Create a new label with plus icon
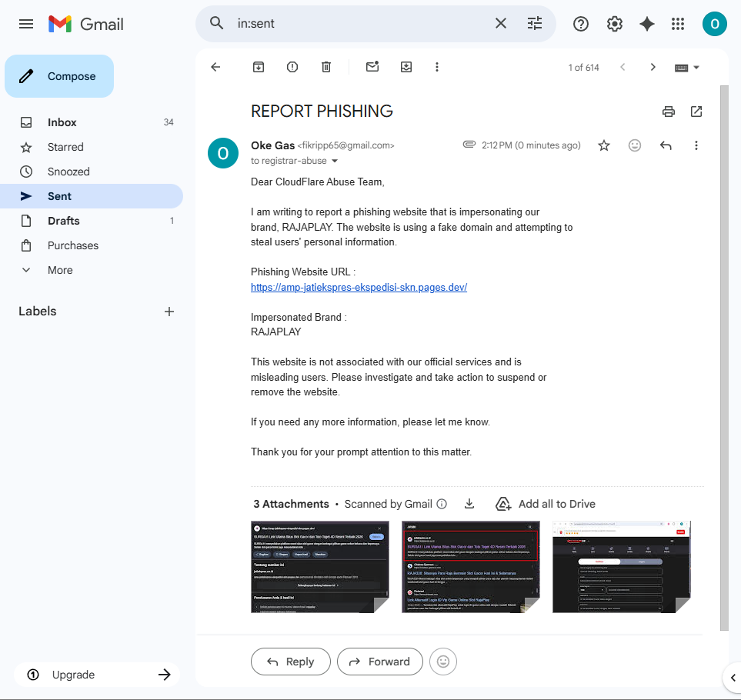Screen dimensions: 741x700 (x=169, y=312)
